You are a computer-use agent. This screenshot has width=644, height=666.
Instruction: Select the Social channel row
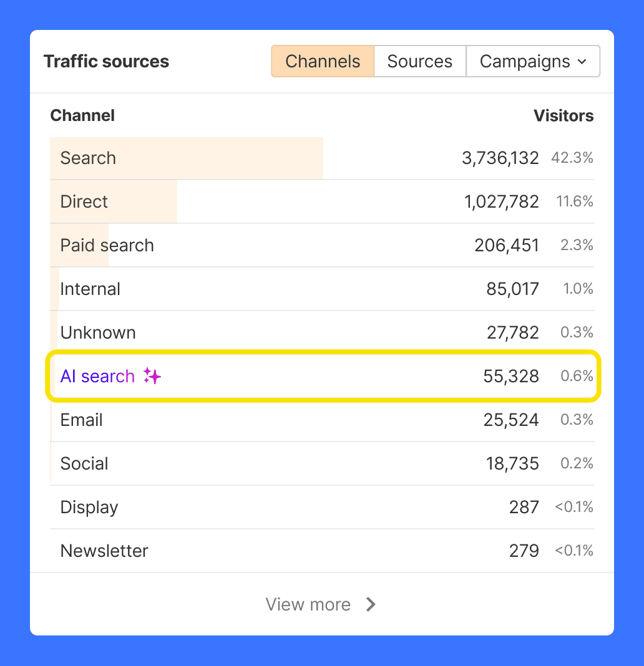coord(322,463)
